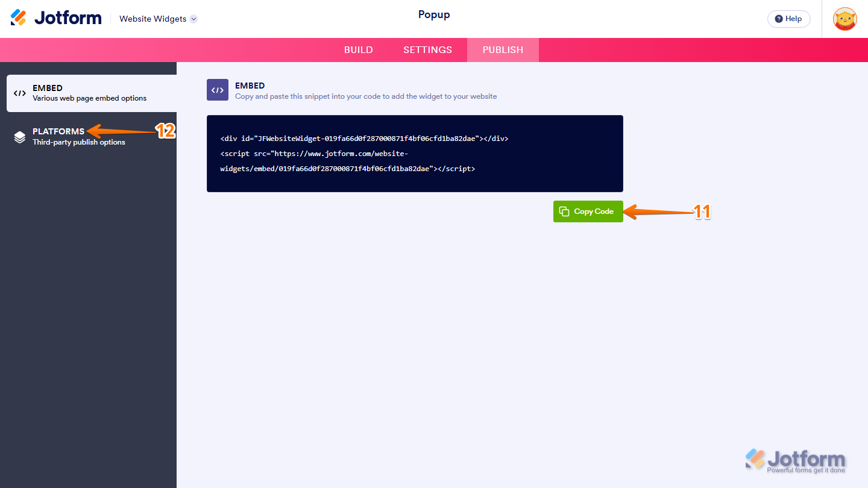Click the script src line of code
Screen dimensions: 868x488
pyautogui.click(x=348, y=161)
